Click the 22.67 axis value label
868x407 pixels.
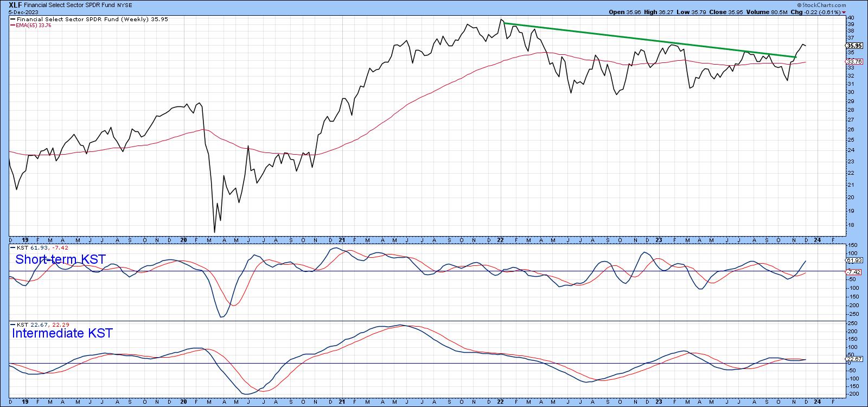854,359
